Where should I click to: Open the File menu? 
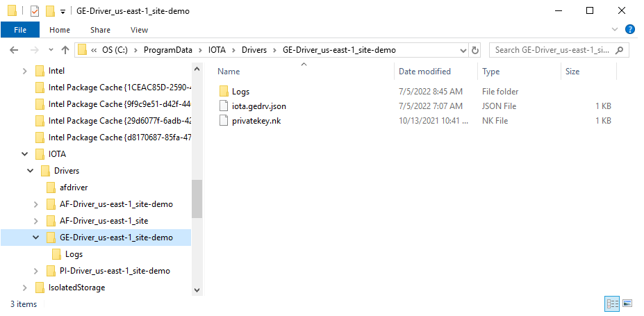point(20,30)
